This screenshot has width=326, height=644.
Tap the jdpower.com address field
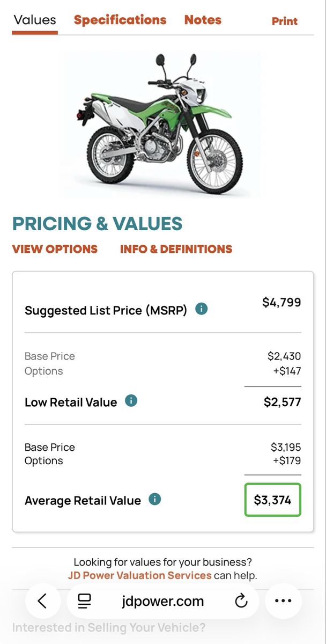coord(163,601)
